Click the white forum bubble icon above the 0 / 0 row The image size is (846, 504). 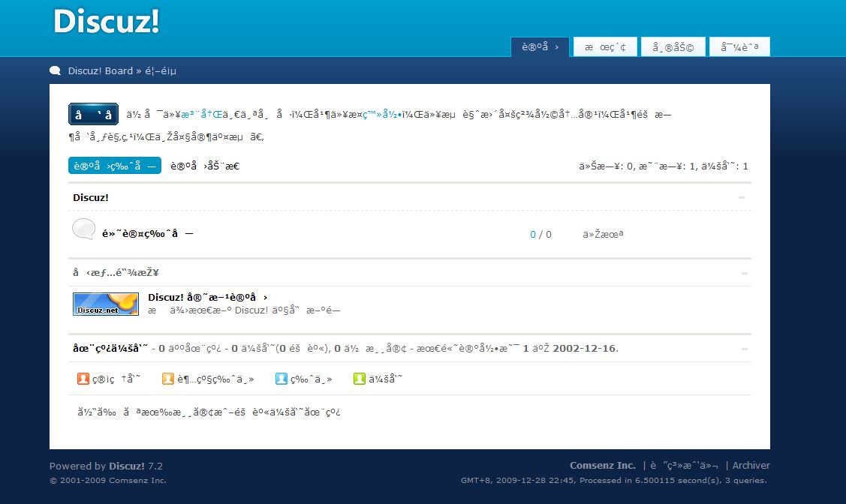click(83, 229)
